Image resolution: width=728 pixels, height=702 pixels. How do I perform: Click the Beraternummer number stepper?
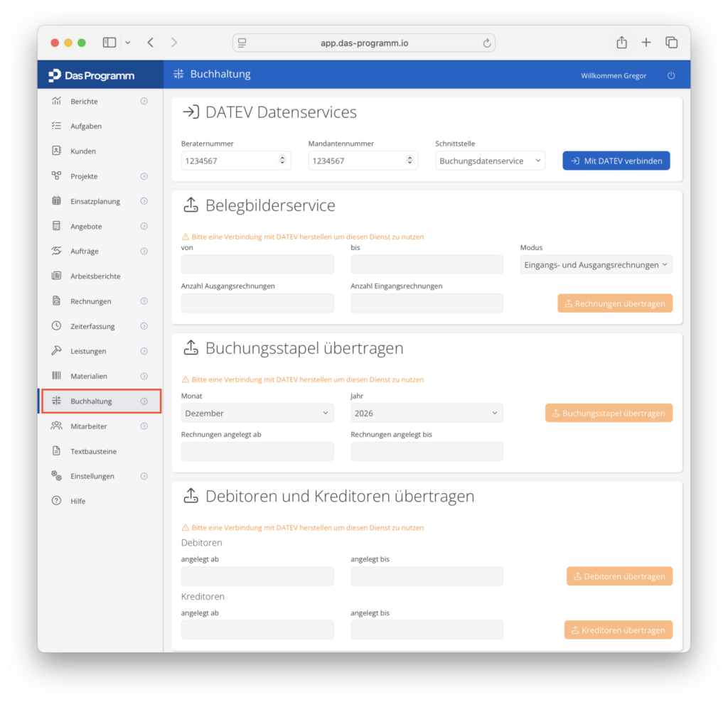[282, 161]
